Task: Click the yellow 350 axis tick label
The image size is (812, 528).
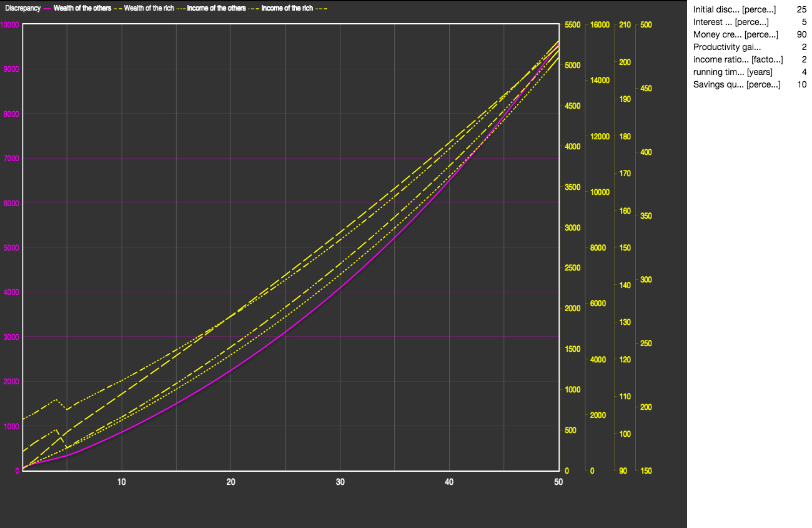Action: (x=646, y=216)
